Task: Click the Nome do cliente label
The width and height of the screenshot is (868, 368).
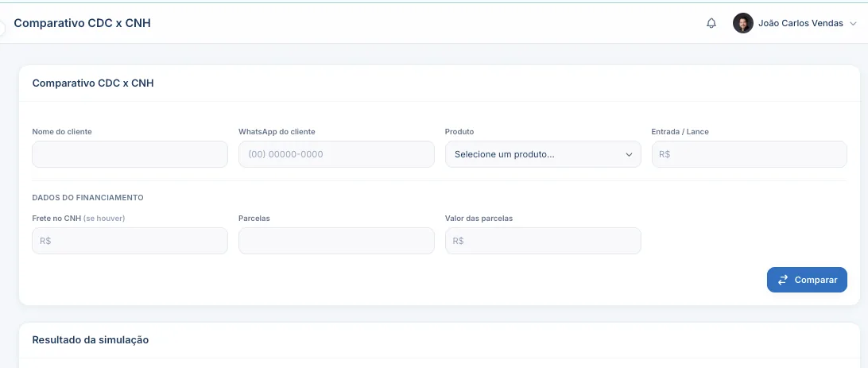Action: (62, 132)
